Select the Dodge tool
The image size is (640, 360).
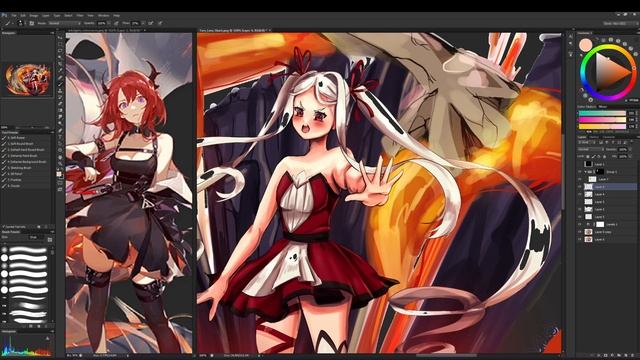pos(60,123)
